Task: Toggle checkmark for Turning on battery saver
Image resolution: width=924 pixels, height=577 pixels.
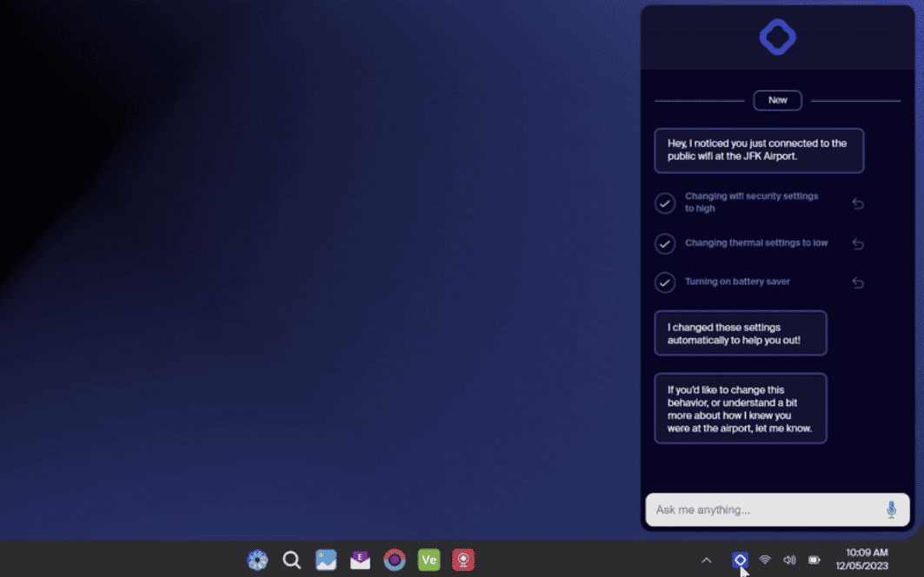Action: 665,282
